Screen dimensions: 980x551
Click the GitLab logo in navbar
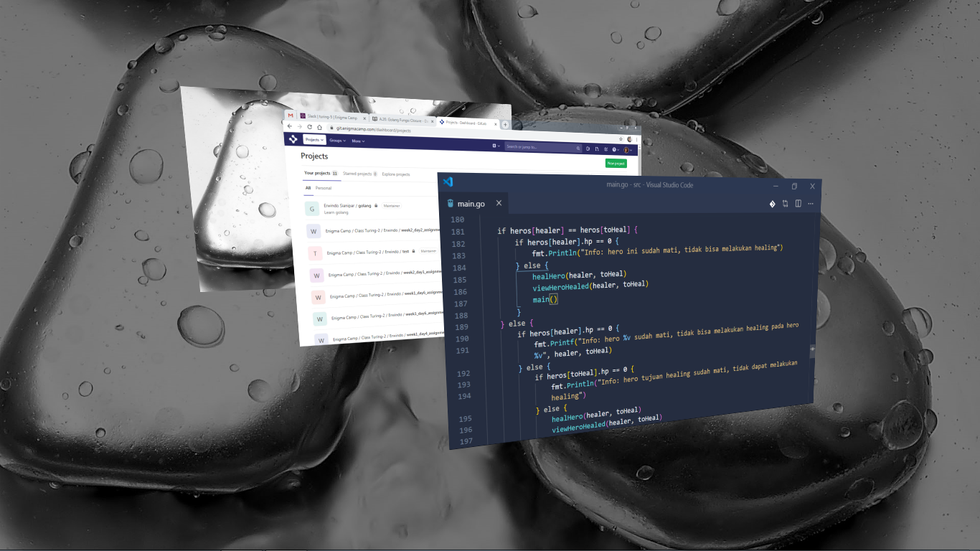click(293, 139)
